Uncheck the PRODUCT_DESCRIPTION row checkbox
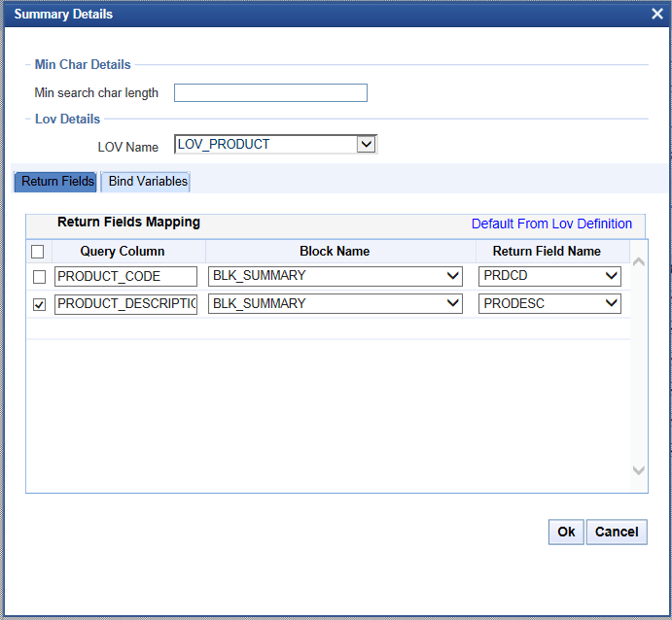Viewport: 672px width, 620px height. click(39, 304)
